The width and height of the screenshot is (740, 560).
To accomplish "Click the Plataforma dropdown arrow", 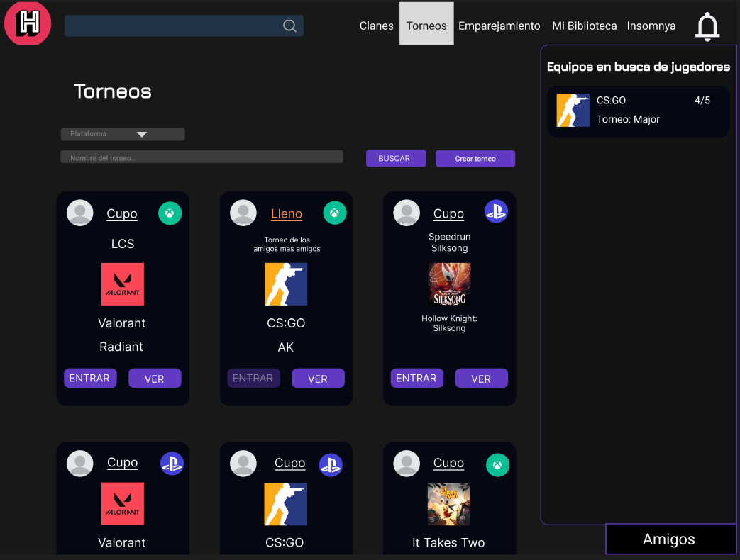I will pos(142,135).
